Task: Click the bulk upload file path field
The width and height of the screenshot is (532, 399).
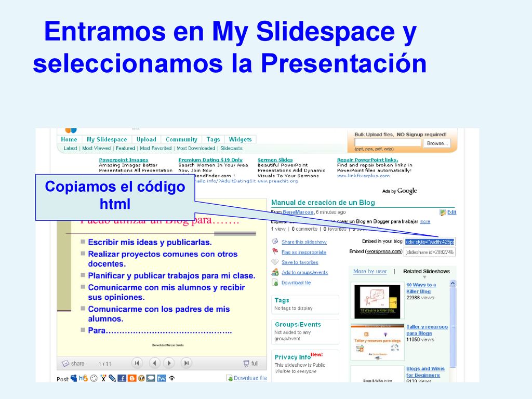Action: (x=388, y=142)
